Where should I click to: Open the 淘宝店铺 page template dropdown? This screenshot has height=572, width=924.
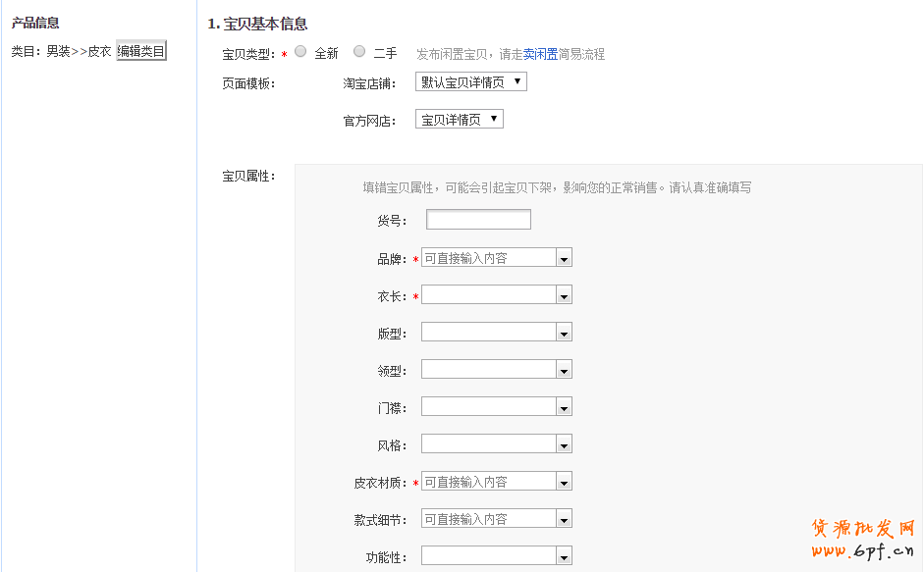coord(470,82)
